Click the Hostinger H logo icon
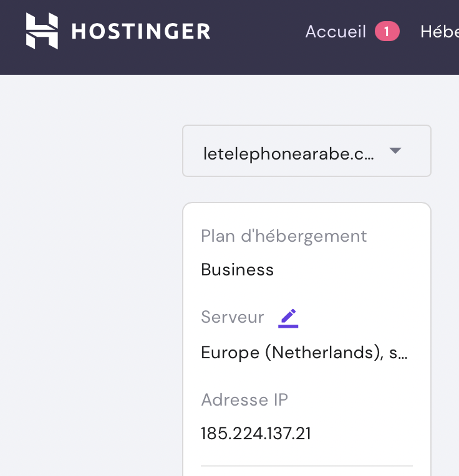 pyautogui.click(x=42, y=31)
